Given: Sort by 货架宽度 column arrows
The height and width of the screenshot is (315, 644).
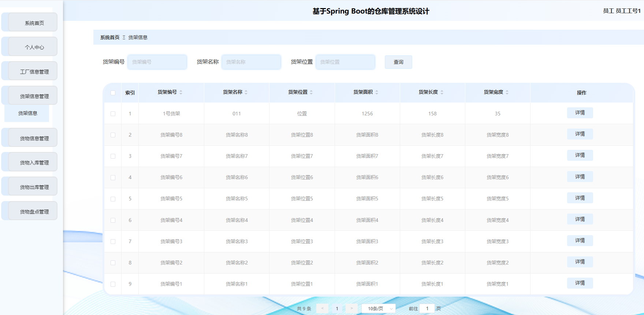Looking at the screenshot, I should tap(507, 92).
